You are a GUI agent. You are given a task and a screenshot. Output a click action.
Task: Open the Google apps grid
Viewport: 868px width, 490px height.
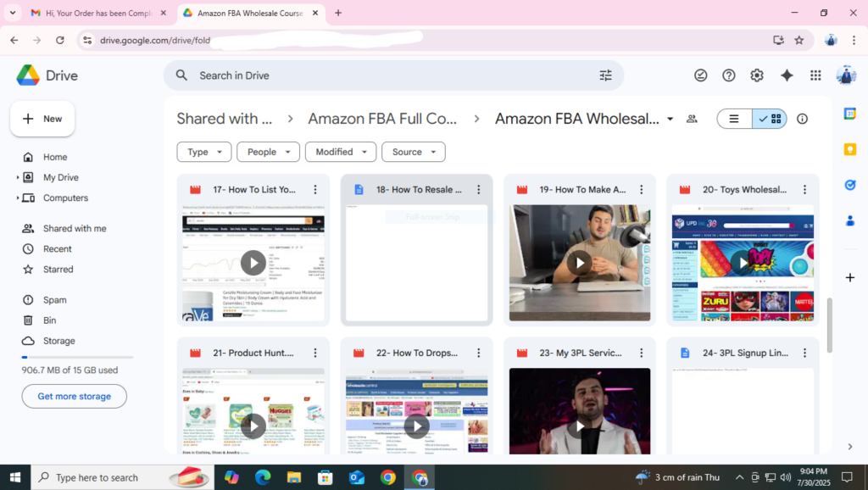point(815,75)
